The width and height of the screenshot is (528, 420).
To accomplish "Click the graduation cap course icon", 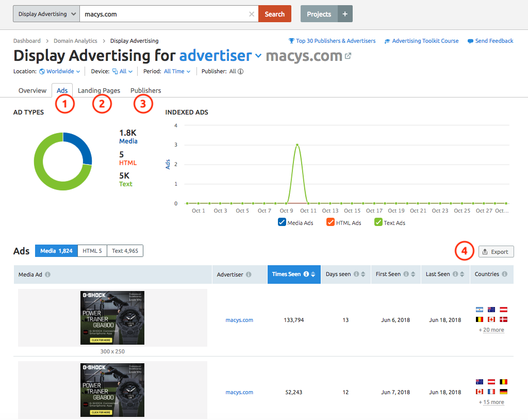I will point(387,41).
